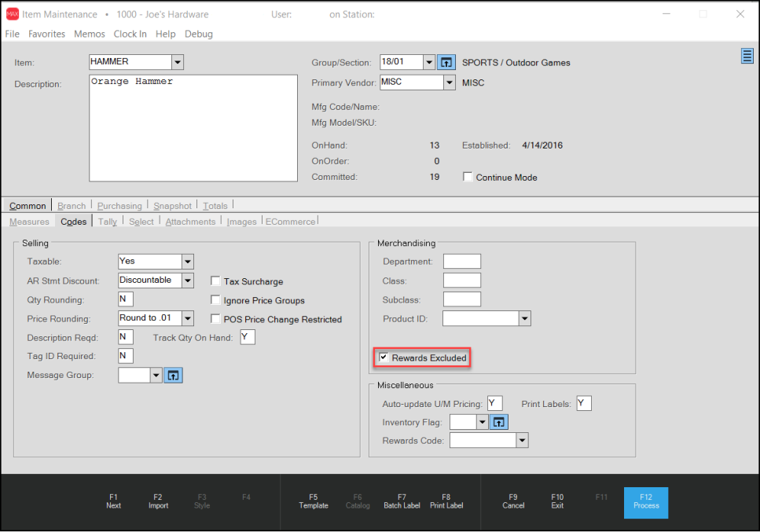The image size is (760, 532).
Task: Click the F5 Template button
Action: click(x=314, y=501)
